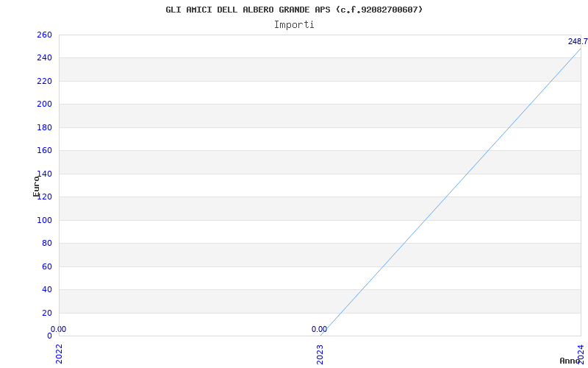The width and height of the screenshot is (588, 368).
Task: Click the 'Euro' y-axis title
Action: click(36, 186)
